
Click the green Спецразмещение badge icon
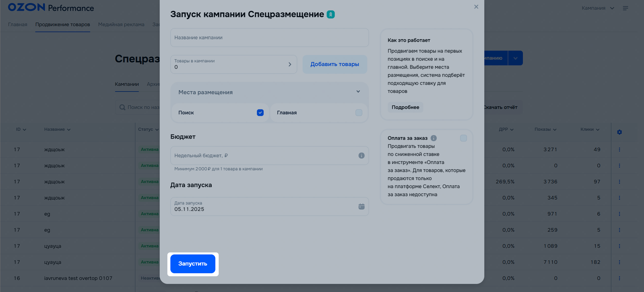coord(331,14)
